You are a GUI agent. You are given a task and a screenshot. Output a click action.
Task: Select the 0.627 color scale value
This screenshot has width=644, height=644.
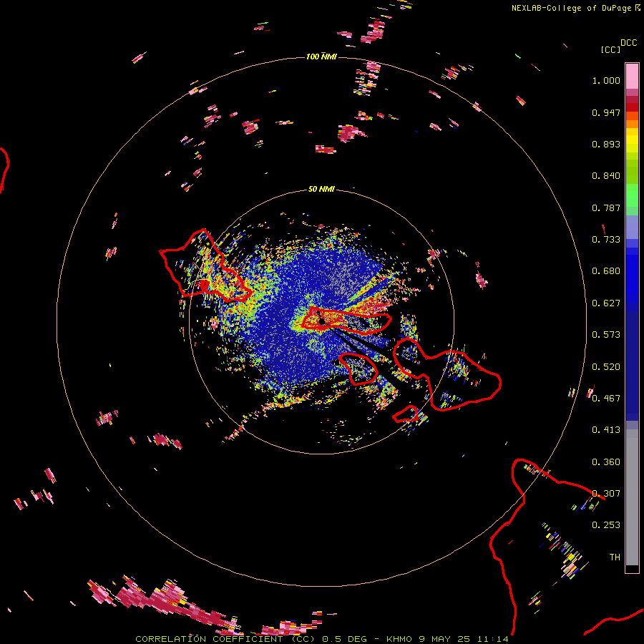coord(606,303)
